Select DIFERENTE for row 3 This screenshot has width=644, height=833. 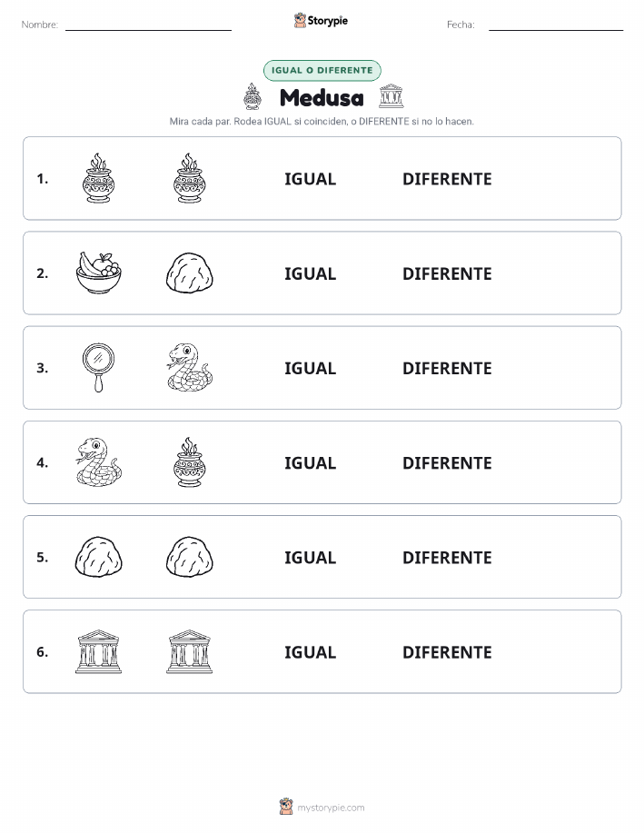click(x=447, y=368)
